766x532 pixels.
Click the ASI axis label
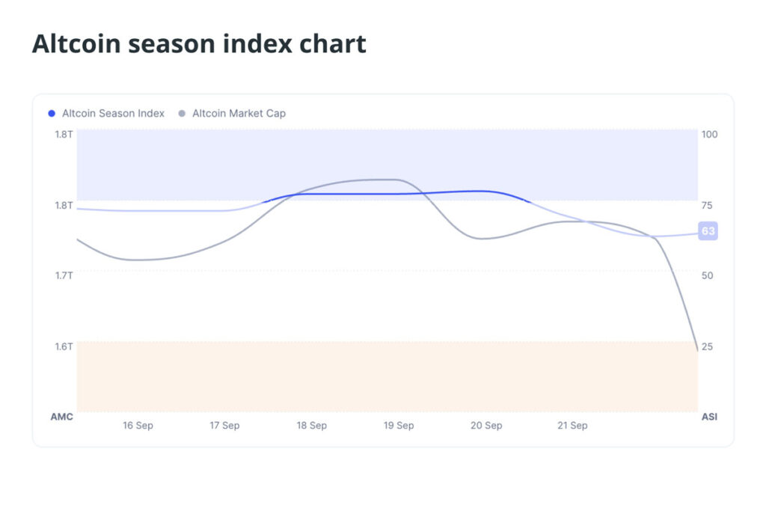tap(709, 417)
